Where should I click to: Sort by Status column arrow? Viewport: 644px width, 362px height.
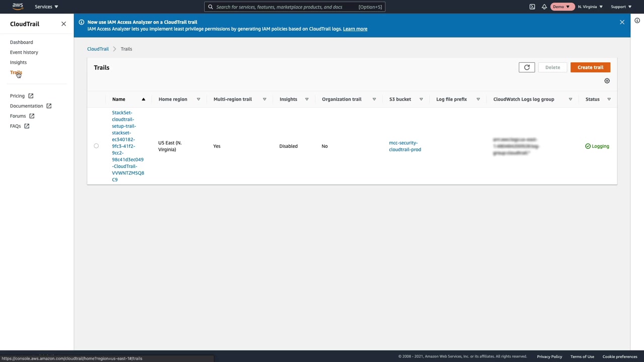(x=609, y=99)
